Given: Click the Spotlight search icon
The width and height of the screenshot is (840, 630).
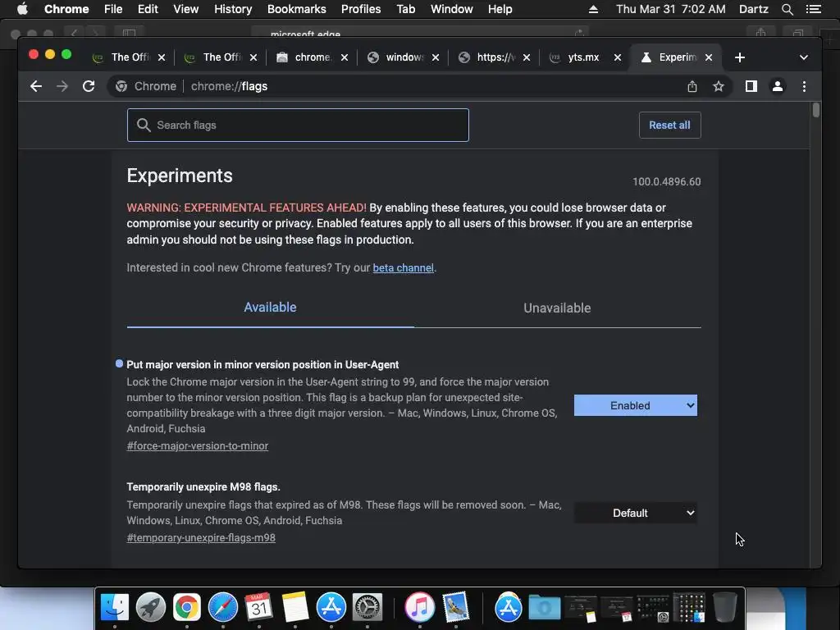Looking at the screenshot, I should pyautogui.click(x=787, y=9).
